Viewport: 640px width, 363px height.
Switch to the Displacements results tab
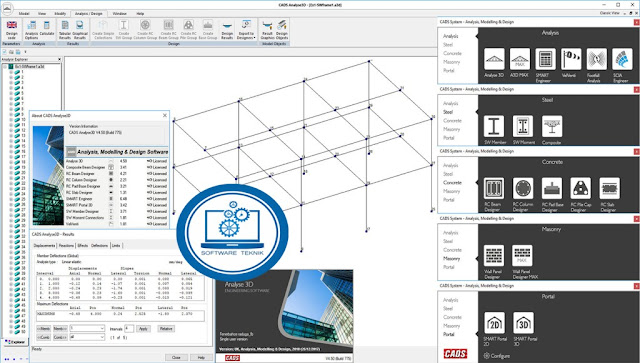pyautogui.click(x=44, y=245)
